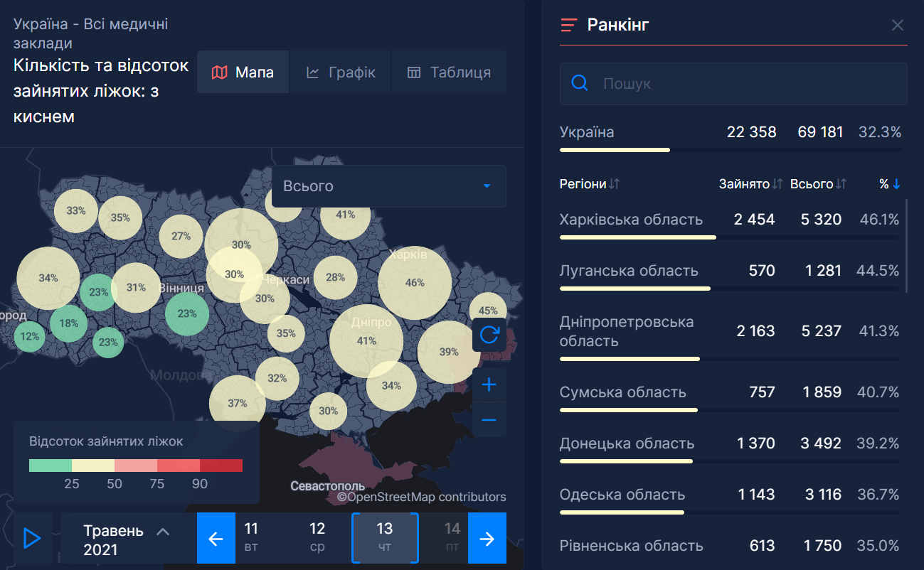The width and height of the screenshot is (924, 570).
Task: Zoom out the map with minus button
Action: pos(489,420)
